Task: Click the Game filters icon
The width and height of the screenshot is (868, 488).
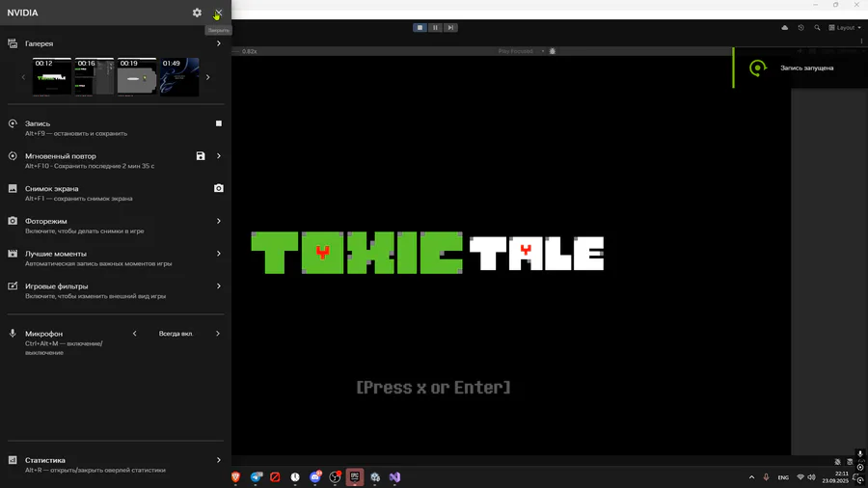Action: (x=13, y=286)
